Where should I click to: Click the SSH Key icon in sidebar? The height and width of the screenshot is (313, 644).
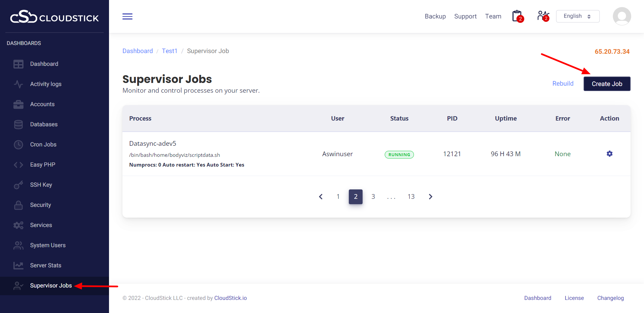tap(18, 185)
